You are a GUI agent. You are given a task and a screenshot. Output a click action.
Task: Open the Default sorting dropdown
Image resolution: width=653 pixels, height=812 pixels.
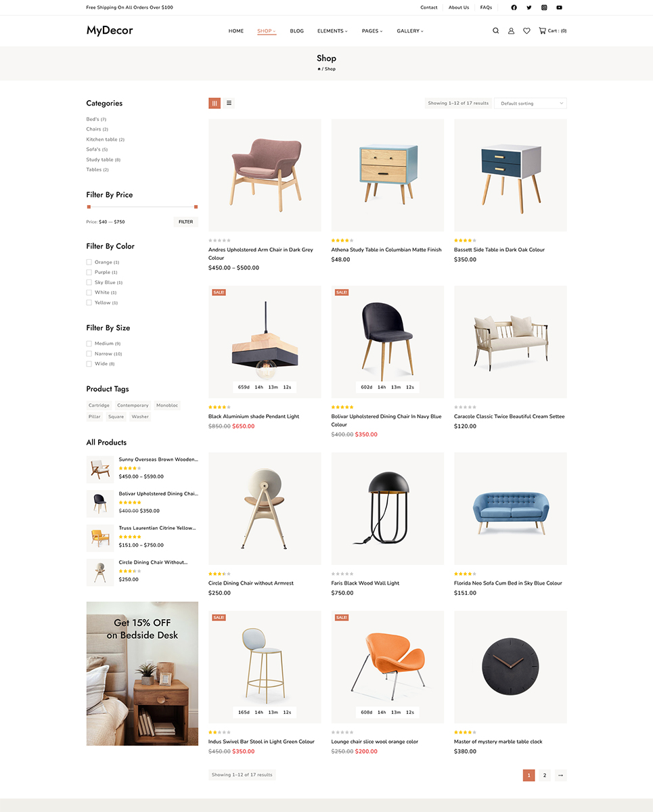click(x=531, y=103)
